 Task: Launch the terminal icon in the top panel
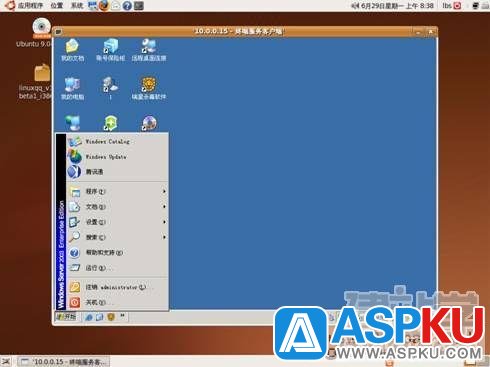click(x=139, y=6)
